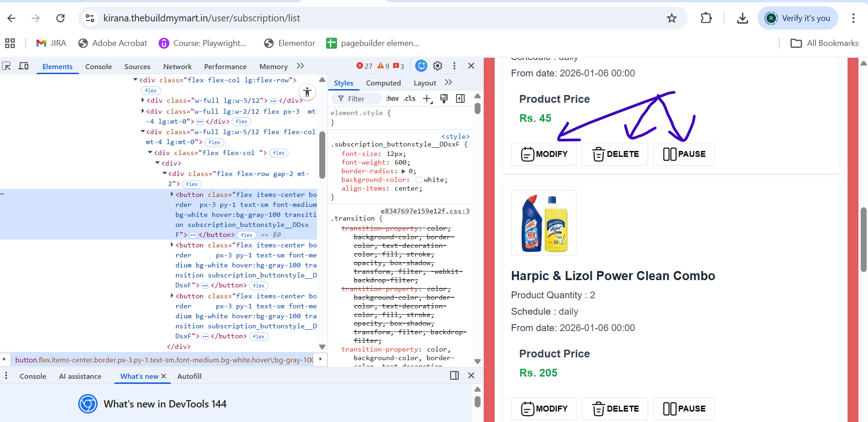Expand the border-radius property triangle
Image resolution: width=868 pixels, height=422 pixels.
403,171
